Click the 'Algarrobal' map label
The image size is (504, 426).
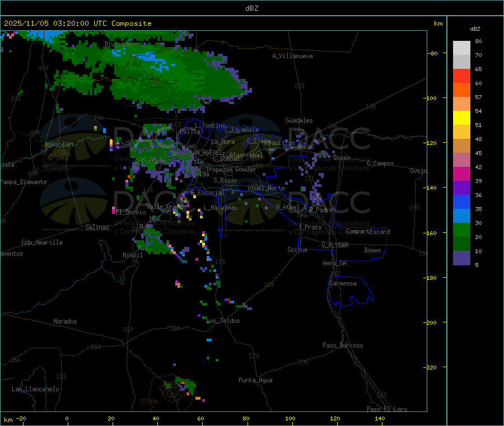(x=246, y=155)
